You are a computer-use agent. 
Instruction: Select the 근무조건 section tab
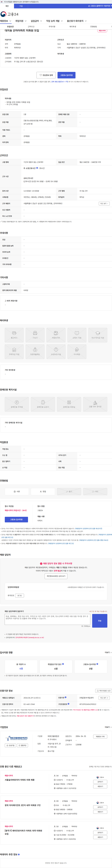pyautogui.click(x=31, y=27)
